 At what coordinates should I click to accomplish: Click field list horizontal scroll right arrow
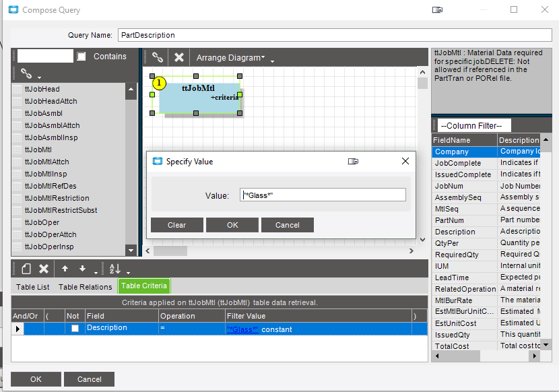(x=534, y=356)
